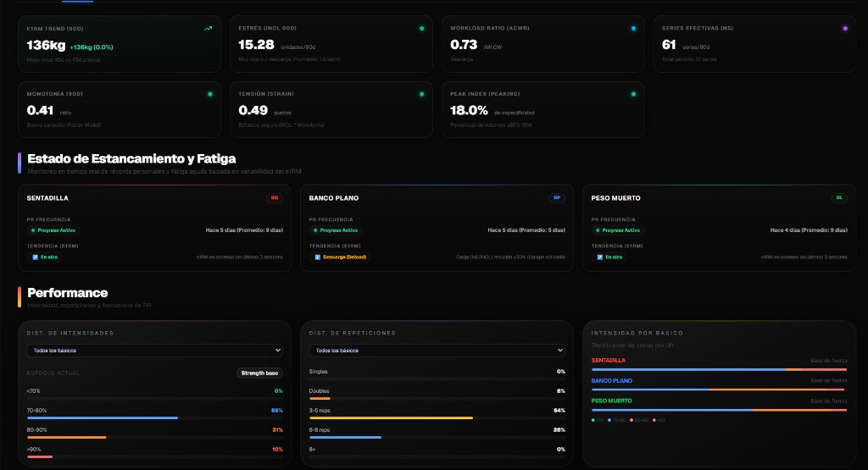Click the orange 80-90 legend dot
Screen dimensions: 868x470
tap(632, 420)
